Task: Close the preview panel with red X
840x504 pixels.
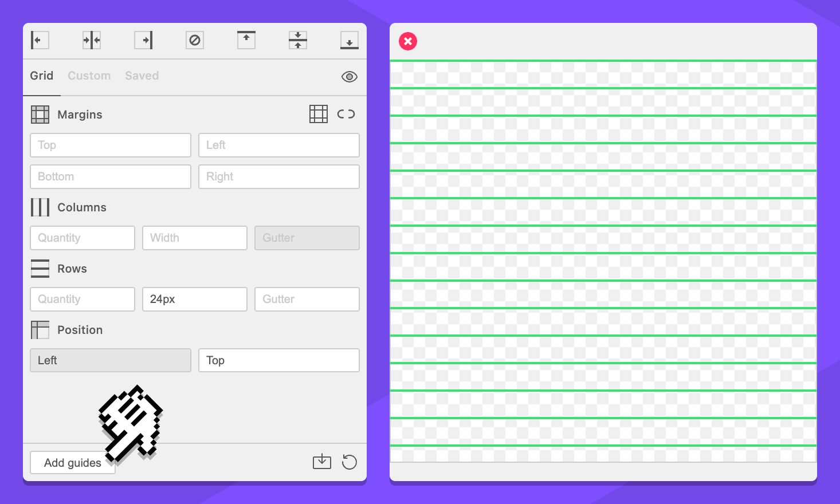Action: tap(408, 41)
